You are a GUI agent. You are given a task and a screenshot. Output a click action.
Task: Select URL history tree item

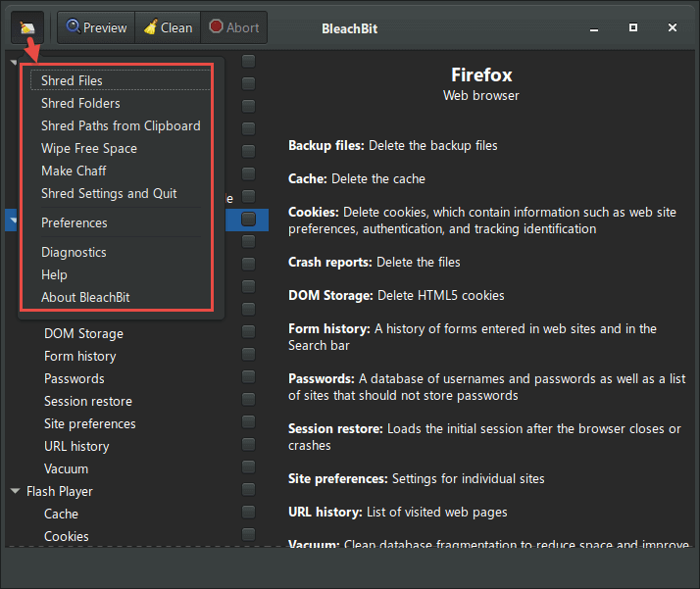(x=76, y=446)
